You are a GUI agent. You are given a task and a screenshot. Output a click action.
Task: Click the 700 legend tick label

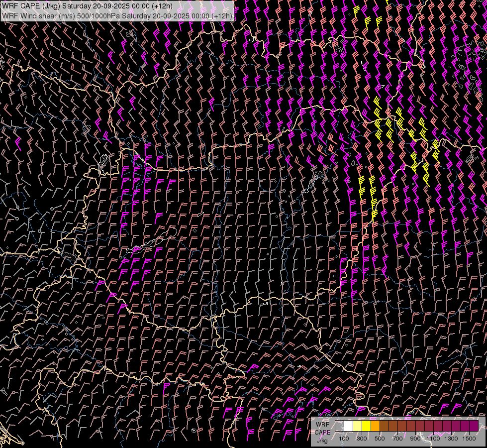[x=397, y=439]
